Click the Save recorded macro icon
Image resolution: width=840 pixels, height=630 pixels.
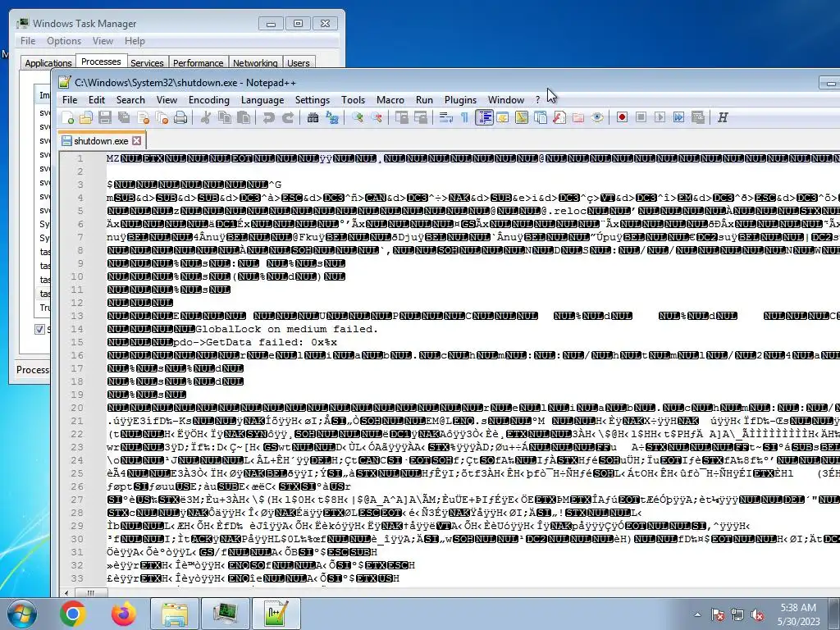click(698, 118)
